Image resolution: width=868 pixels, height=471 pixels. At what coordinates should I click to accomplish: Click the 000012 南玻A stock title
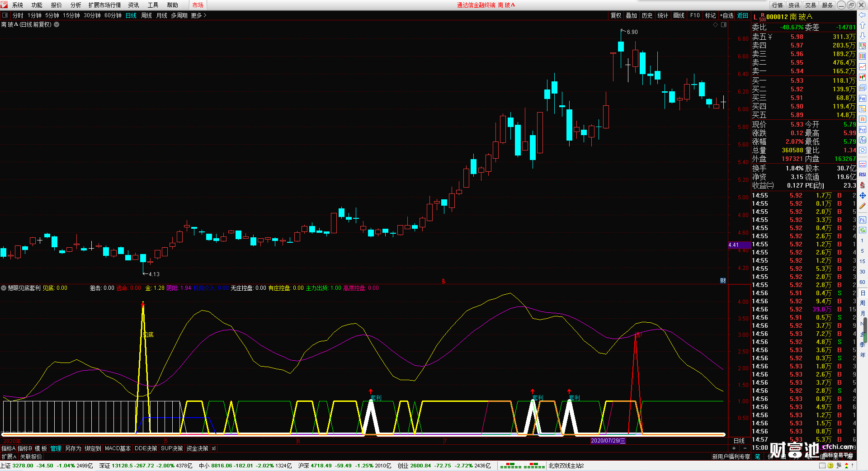click(x=789, y=17)
